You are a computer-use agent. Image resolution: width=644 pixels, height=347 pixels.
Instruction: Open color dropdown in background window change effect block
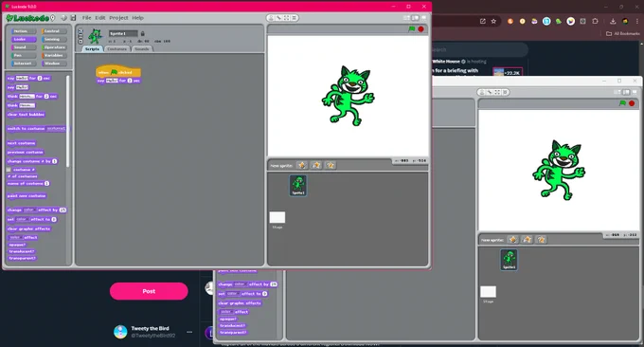241,284
